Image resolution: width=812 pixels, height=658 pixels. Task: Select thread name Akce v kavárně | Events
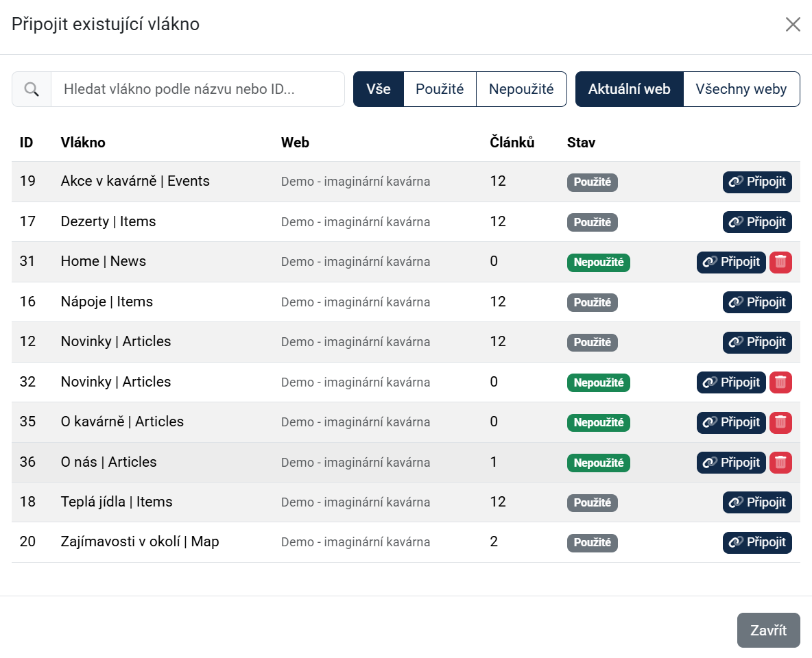[135, 181]
